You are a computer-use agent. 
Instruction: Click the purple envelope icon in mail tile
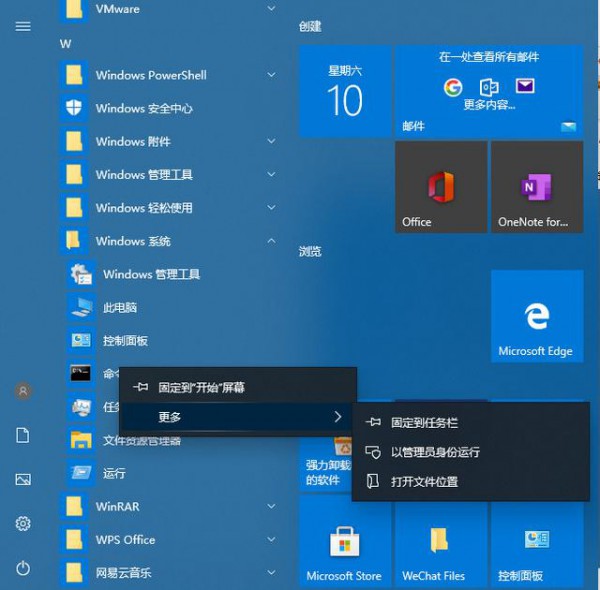[525, 86]
